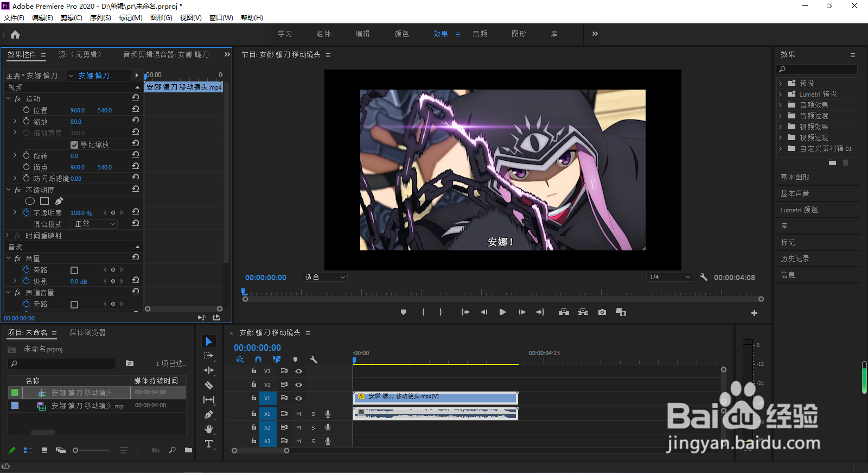Add marker in Program Monitor

click(x=403, y=312)
